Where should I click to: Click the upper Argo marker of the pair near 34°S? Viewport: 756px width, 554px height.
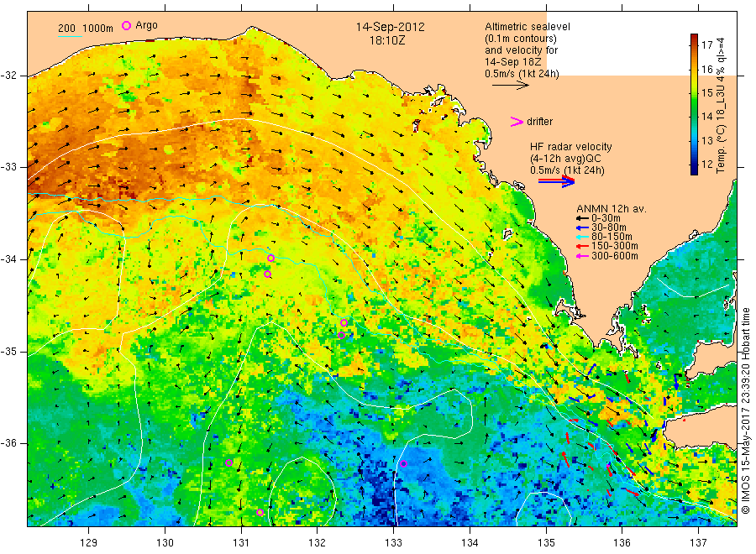coord(271,259)
